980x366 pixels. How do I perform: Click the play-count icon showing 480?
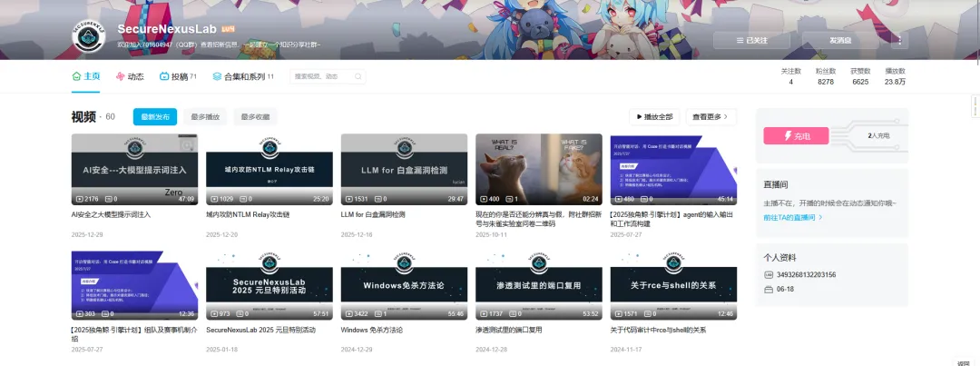(x=619, y=199)
